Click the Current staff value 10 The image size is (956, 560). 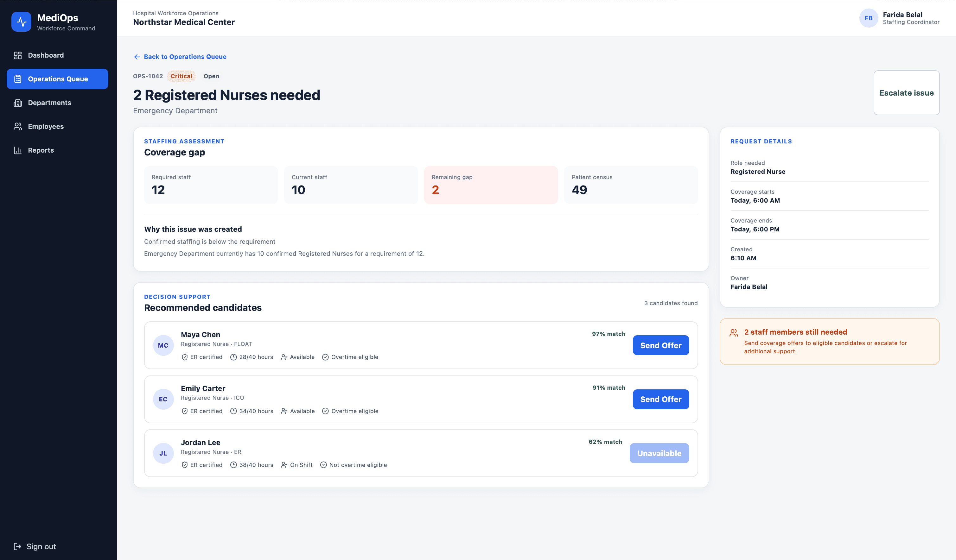pyautogui.click(x=298, y=190)
